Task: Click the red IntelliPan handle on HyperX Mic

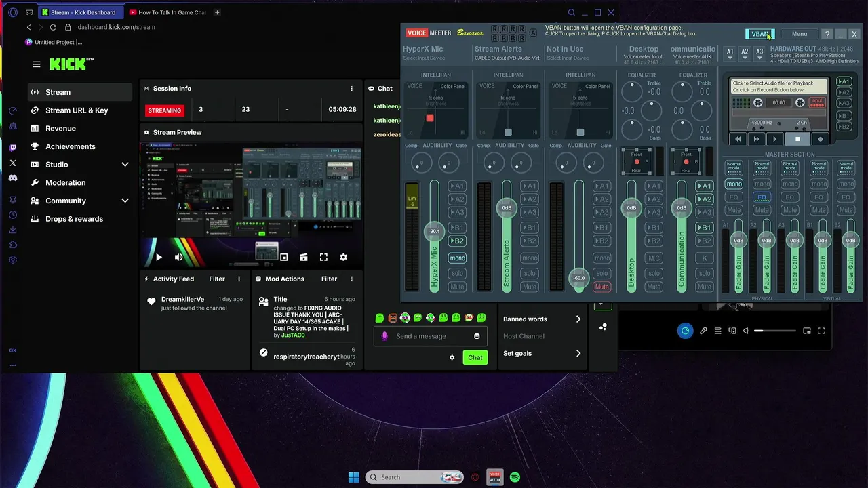Action: pyautogui.click(x=430, y=118)
